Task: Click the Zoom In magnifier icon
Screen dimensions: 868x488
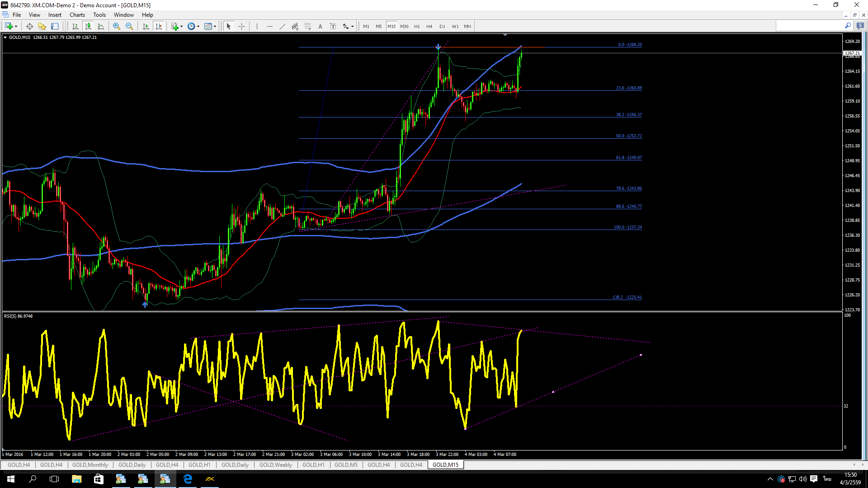Action: pos(117,26)
